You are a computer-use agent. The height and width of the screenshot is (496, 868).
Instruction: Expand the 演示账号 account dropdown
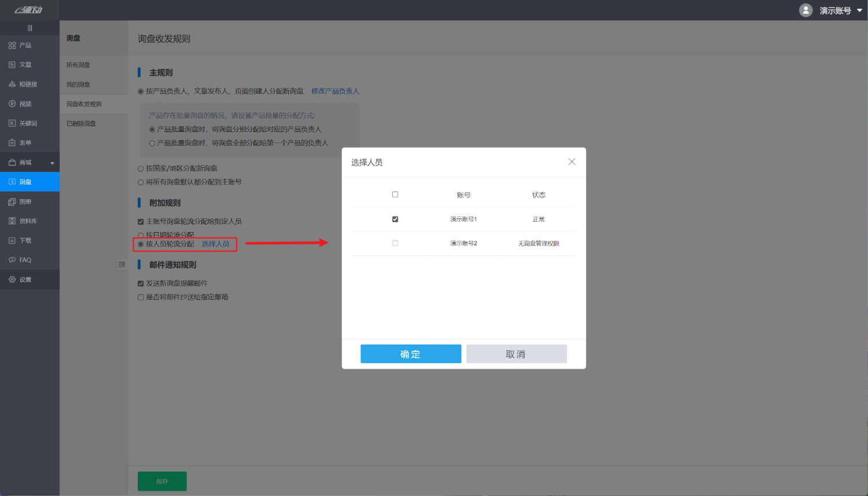tap(836, 10)
